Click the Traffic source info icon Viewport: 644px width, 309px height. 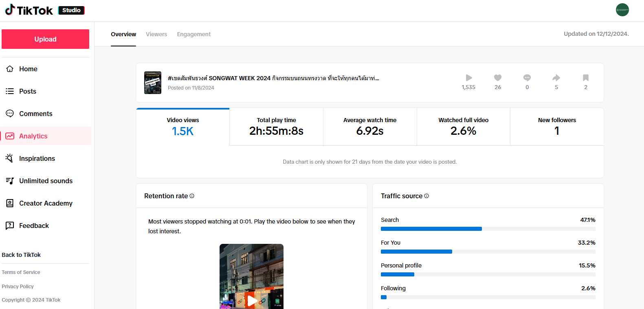coord(426,196)
